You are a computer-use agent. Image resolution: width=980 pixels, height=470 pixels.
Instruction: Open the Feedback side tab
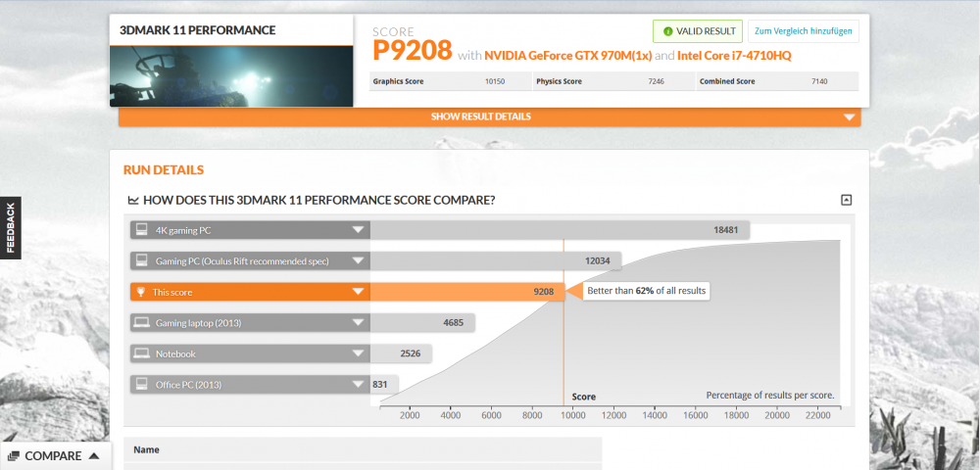tap(11, 227)
